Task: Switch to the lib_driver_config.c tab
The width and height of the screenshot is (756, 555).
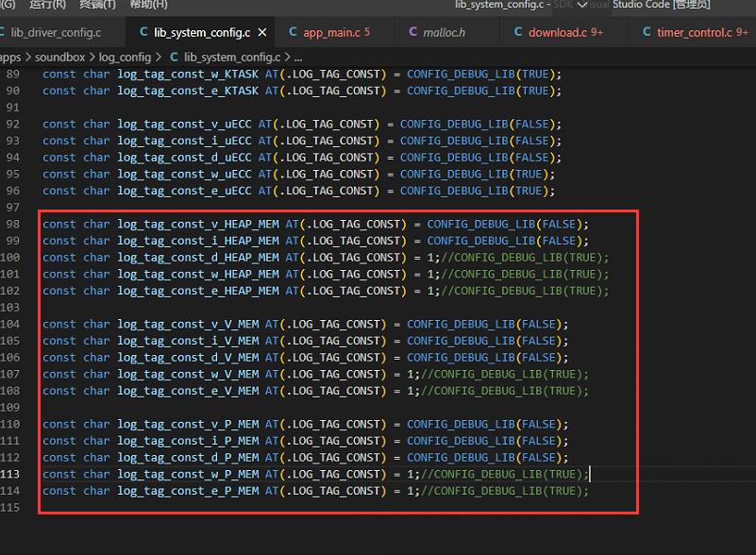Action: click(x=56, y=32)
